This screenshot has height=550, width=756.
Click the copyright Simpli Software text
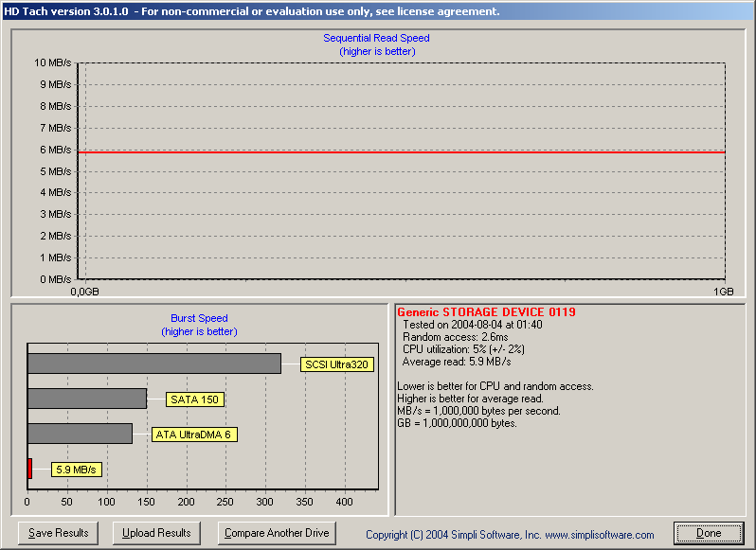pos(510,535)
